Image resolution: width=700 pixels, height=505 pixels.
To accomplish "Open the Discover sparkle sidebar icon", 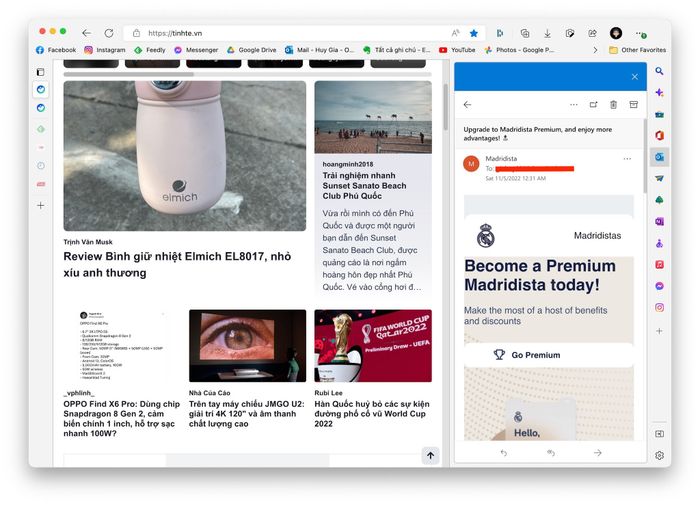I will point(659,92).
